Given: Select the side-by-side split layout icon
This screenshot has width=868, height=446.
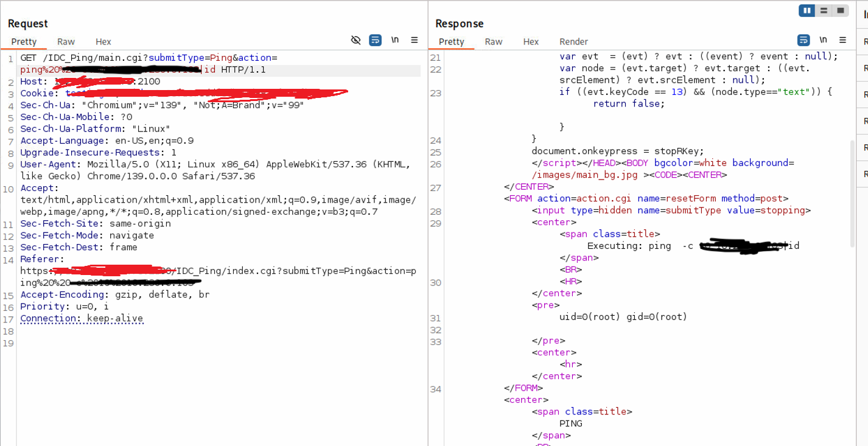Looking at the screenshot, I should 807,11.
